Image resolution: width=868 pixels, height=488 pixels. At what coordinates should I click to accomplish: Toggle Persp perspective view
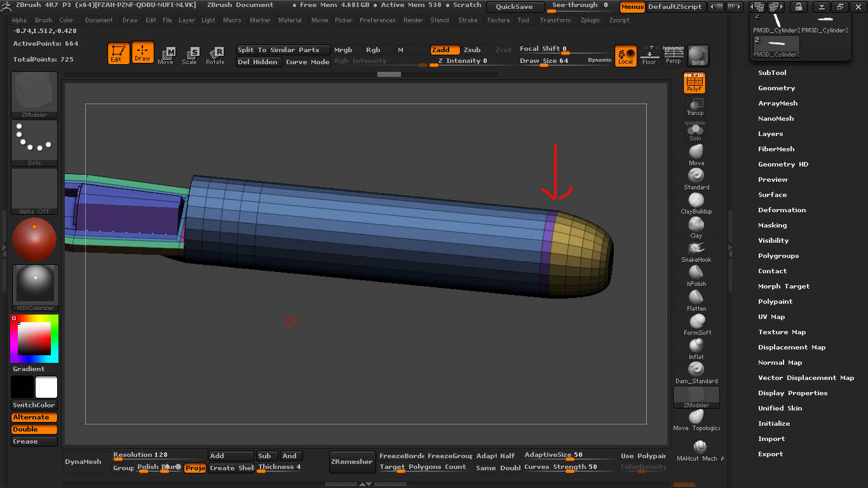[673, 55]
